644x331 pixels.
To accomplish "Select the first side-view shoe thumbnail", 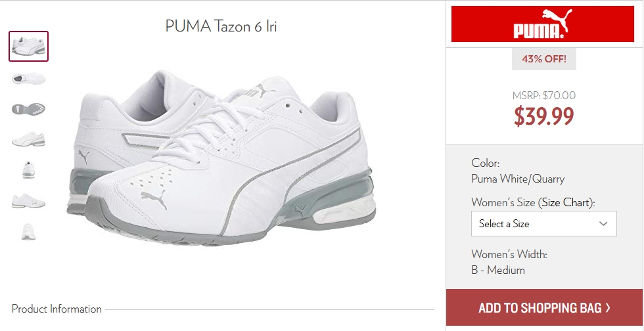I will (29, 47).
